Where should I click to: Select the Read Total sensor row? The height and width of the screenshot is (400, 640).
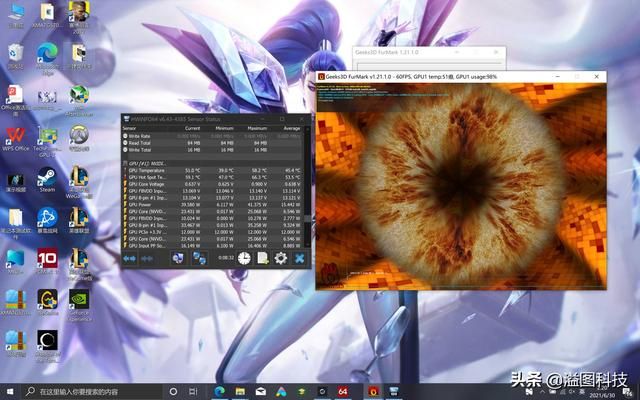click(x=212, y=143)
